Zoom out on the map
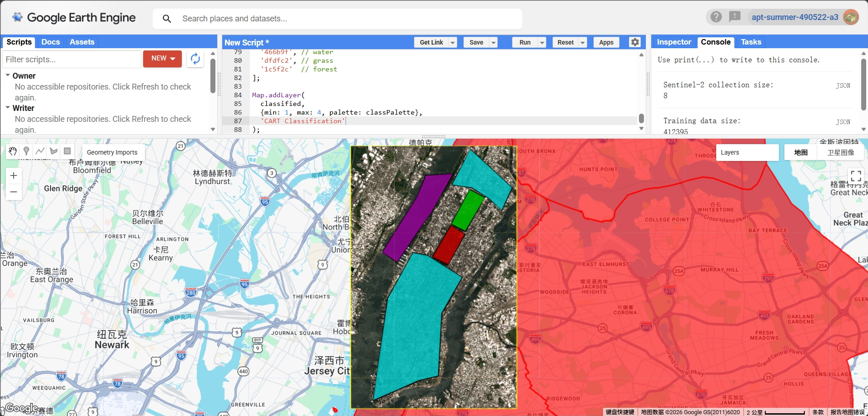Screen dimensions: 868x416 tap(14, 192)
